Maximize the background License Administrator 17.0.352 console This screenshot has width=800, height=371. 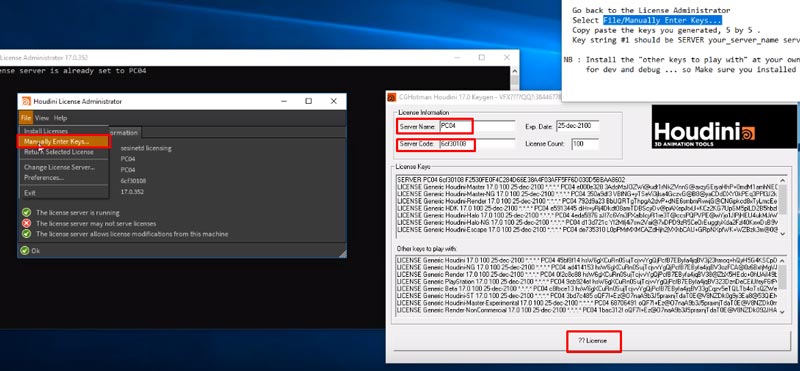point(482,57)
